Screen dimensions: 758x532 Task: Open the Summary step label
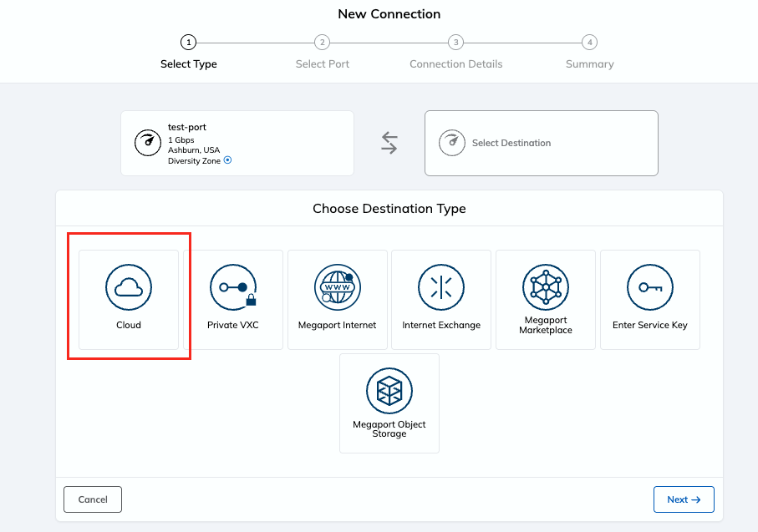(x=590, y=63)
